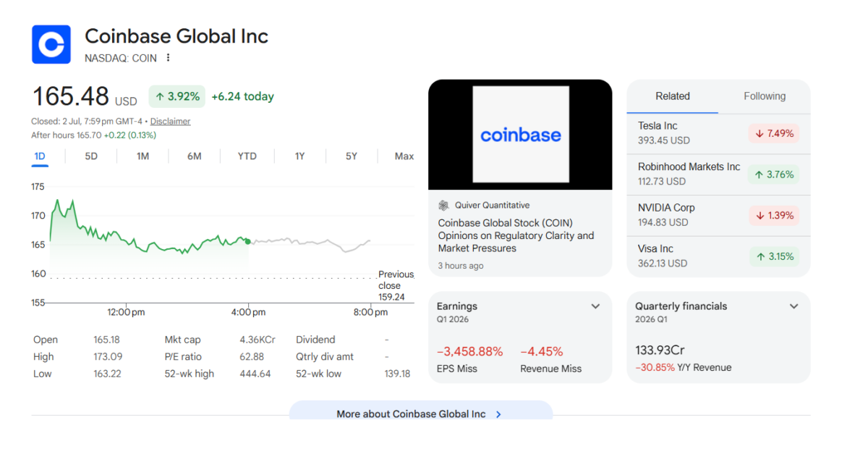Viewport: 868px width, 454px height.
Task: Switch chart to 1M range
Action: coord(143,156)
